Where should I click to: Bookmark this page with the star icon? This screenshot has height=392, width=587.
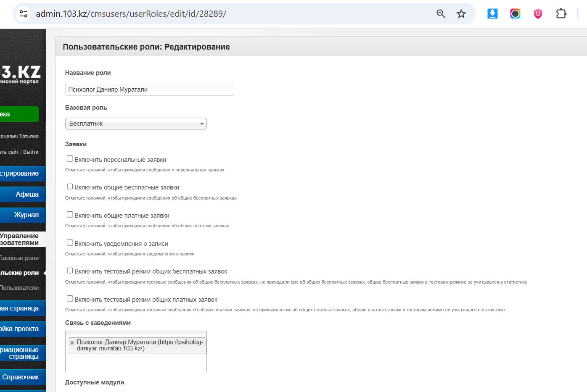tap(461, 14)
